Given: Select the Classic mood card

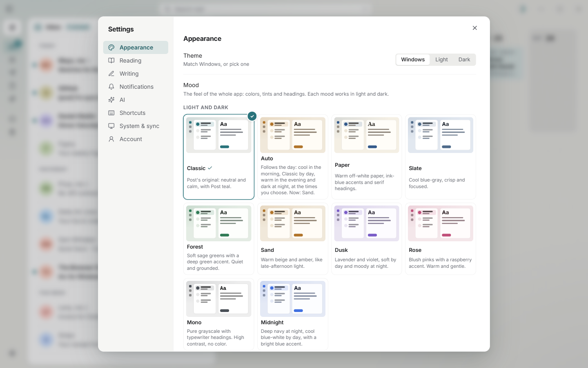Looking at the screenshot, I should coord(219,157).
